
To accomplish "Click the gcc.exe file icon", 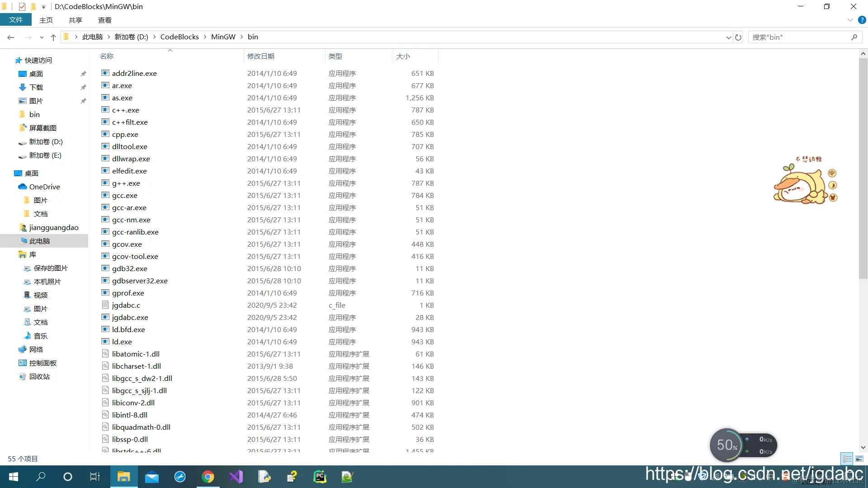I will click(x=105, y=195).
